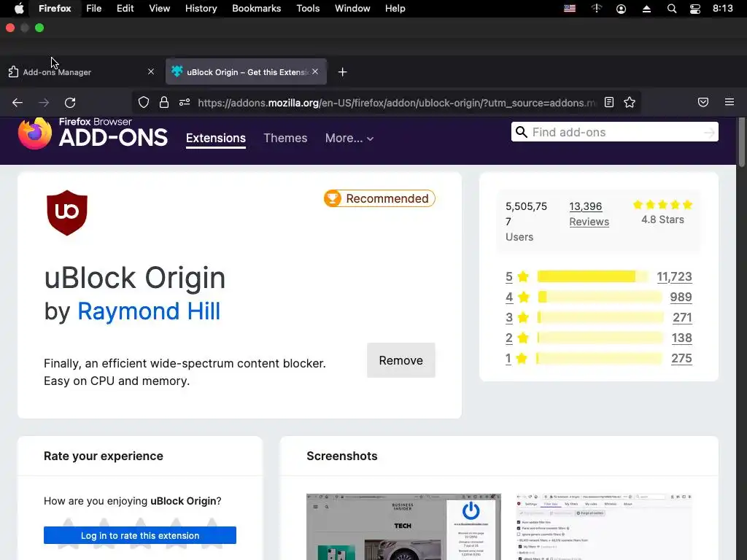The image size is (747, 560).
Task: Select uBlock Origin browser tab
Action: coord(246,72)
